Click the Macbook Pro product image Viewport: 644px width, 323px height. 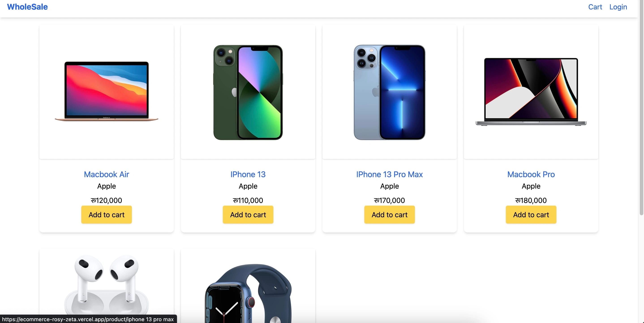tap(531, 91)
